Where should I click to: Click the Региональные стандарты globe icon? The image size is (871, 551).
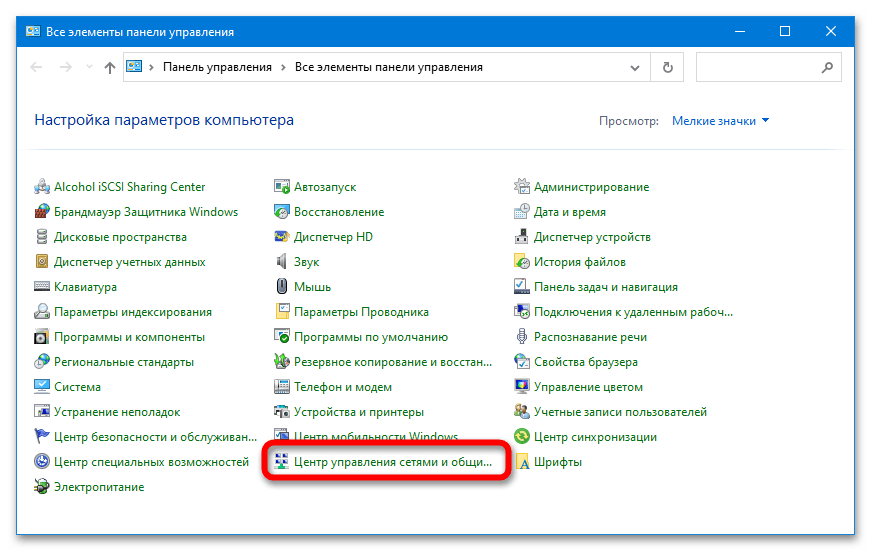(x=42, y=362)
